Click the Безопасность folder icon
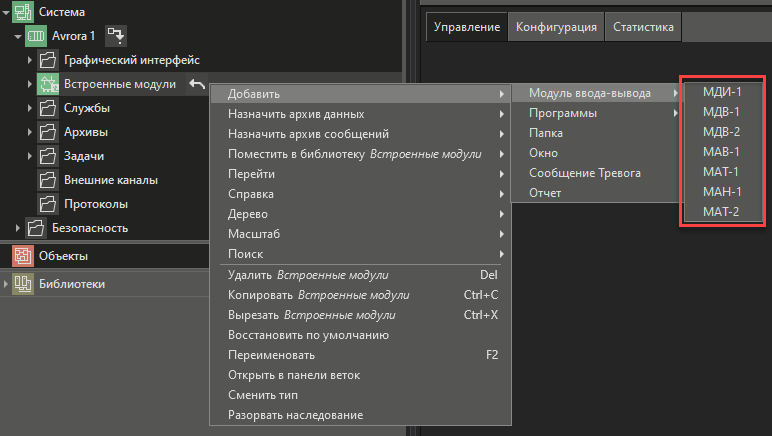Screen dimensions: 772x436 click(x=35, y=228)
